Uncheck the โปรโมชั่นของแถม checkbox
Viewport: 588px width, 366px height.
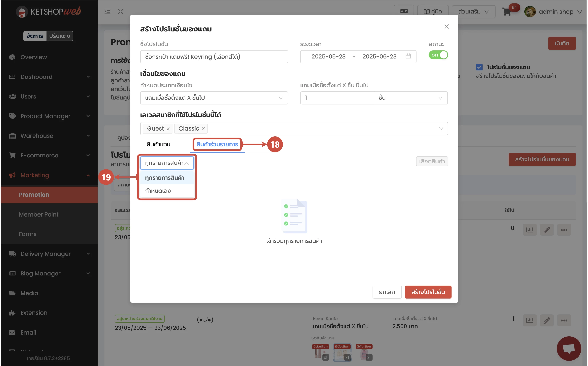tap(480, 67)
